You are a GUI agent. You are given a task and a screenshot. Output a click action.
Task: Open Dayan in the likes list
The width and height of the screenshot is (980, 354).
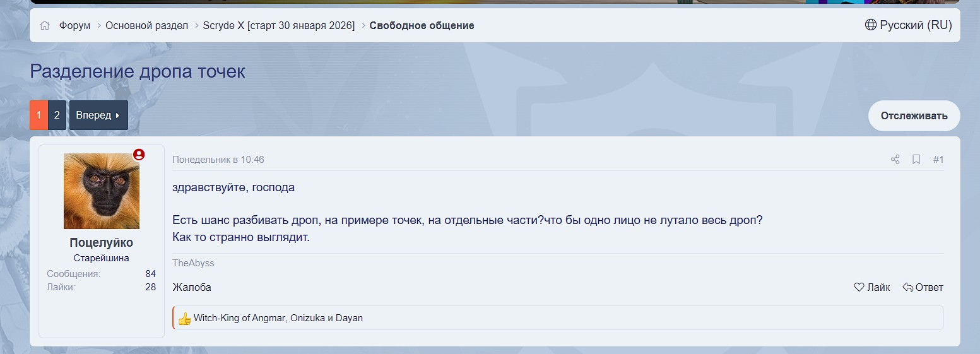click(x=349, y=318)
